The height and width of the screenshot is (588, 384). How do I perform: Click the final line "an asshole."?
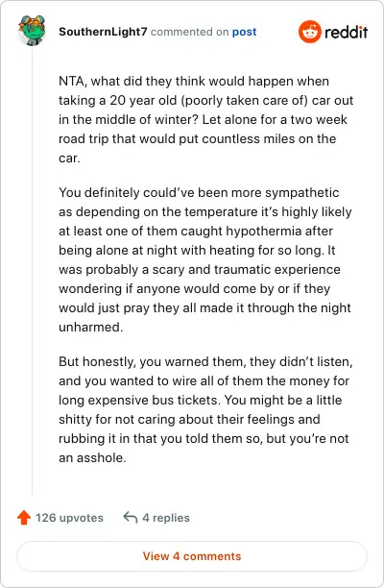[x=92, y=458]
